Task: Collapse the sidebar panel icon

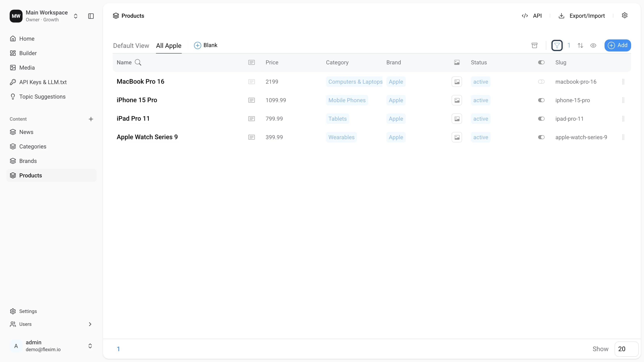Action: click(91, 16)
